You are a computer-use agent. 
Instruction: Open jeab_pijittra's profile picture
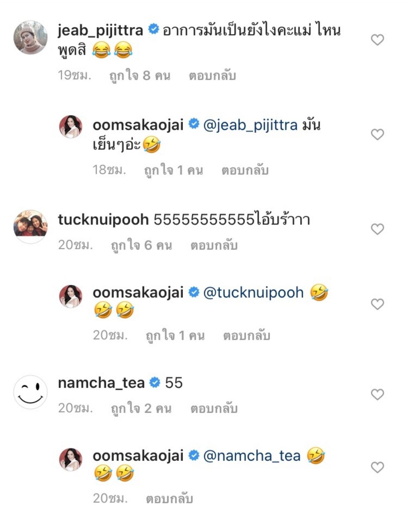coord(30,38)
